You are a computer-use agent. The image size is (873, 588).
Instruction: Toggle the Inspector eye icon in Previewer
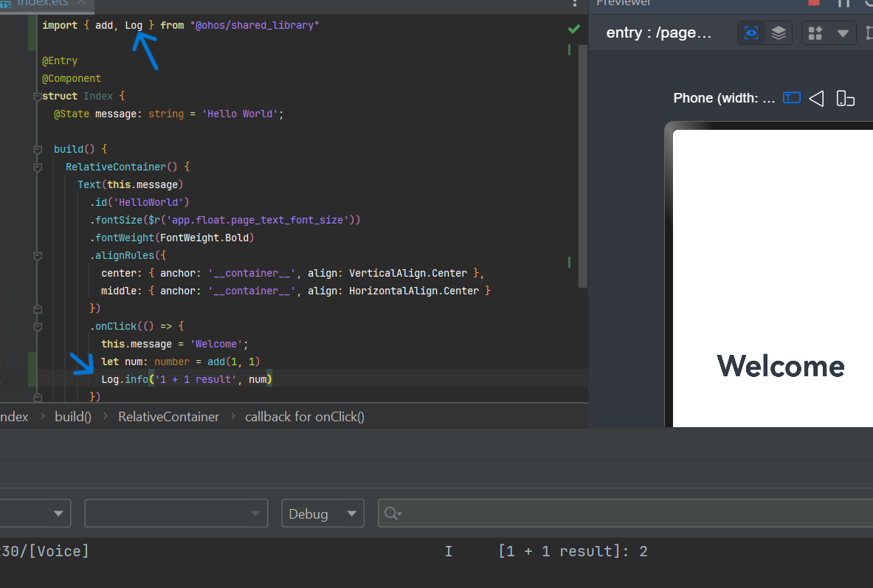[751, 33]
